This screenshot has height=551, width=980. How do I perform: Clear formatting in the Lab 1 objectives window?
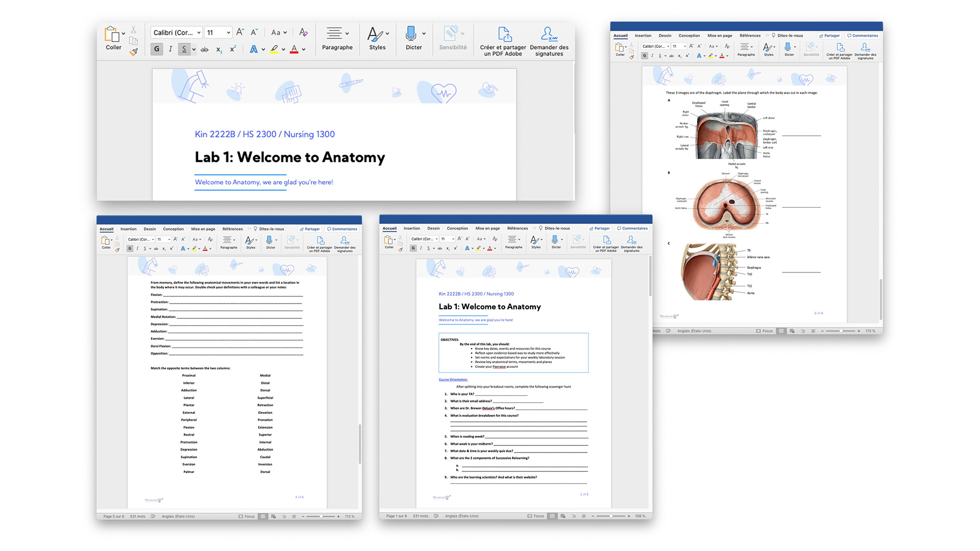tap(495, 239)
